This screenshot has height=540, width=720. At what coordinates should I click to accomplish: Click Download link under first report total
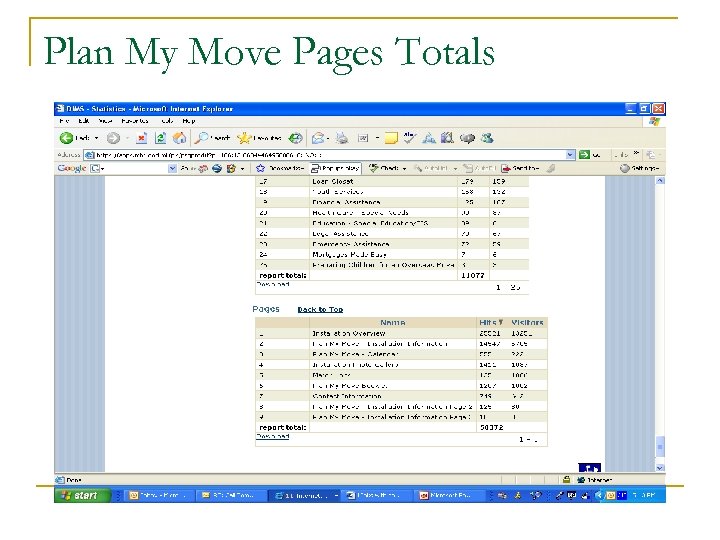pos(273,284)
